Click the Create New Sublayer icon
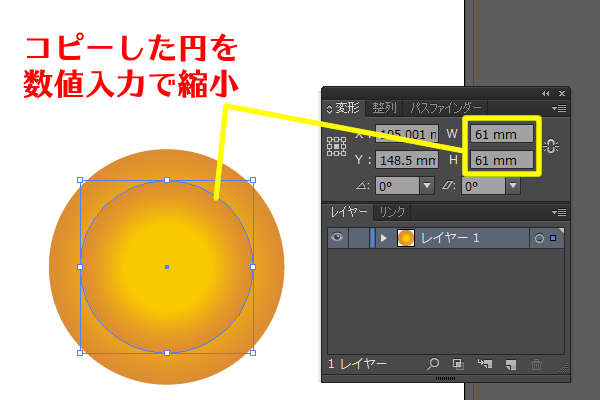This screenshot has width=600, height=400. pos(484,366)
